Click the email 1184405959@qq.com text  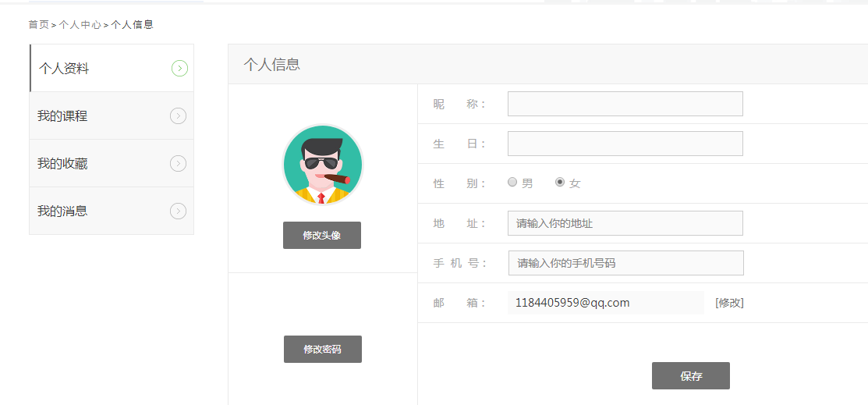click(572, 303)
